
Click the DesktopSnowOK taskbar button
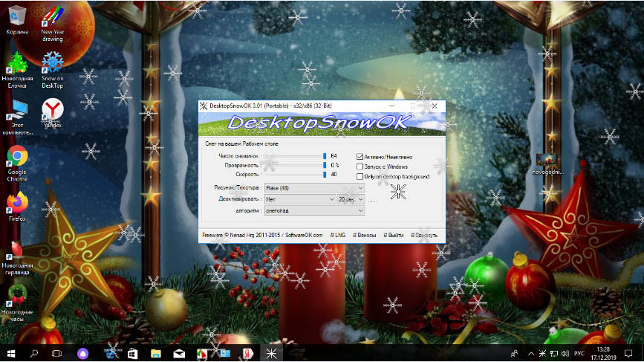tap(271, 353)
